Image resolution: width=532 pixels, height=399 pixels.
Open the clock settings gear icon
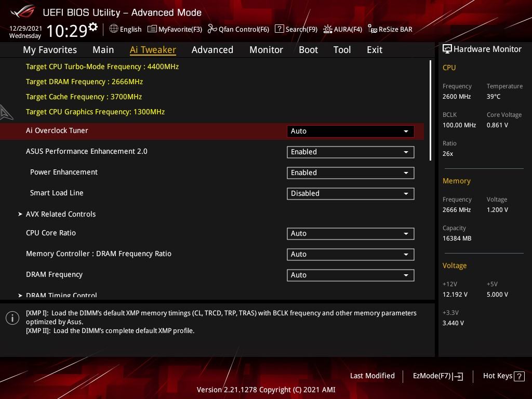[93, 26]
